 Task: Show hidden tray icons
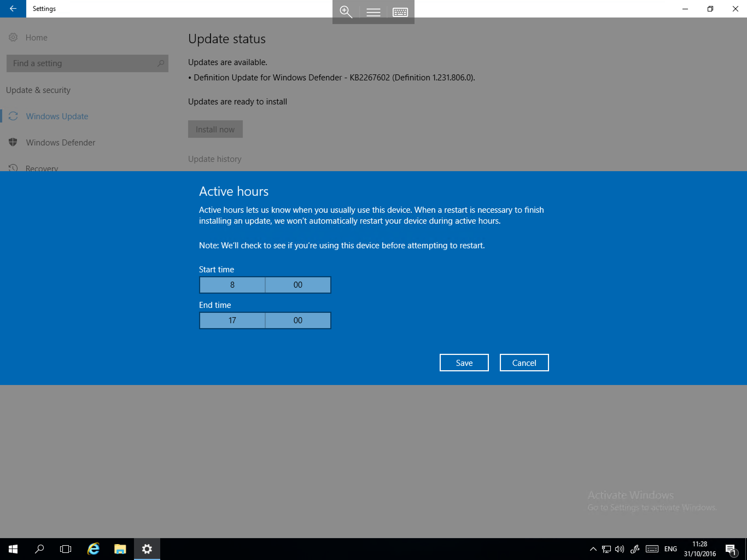pos(593,549)
